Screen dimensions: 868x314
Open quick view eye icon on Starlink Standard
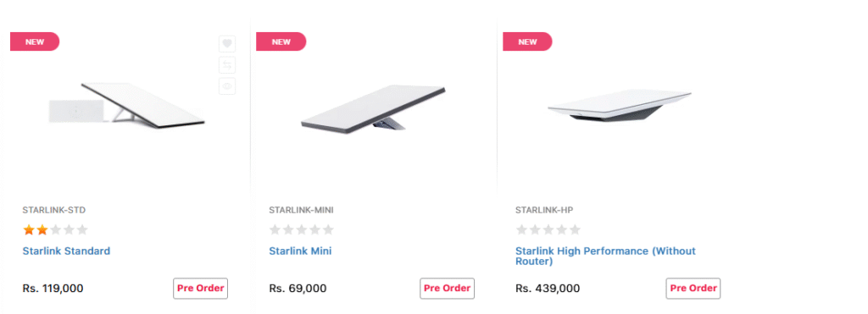tap(227, 85)
